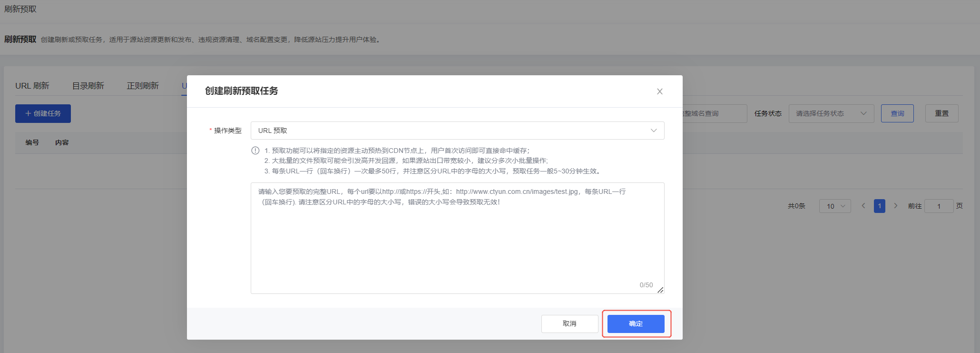Image resolution: width=980 pixels, height=353 pixels.
Task: Grab the textarea resize handle
Action: coord(660,290)
